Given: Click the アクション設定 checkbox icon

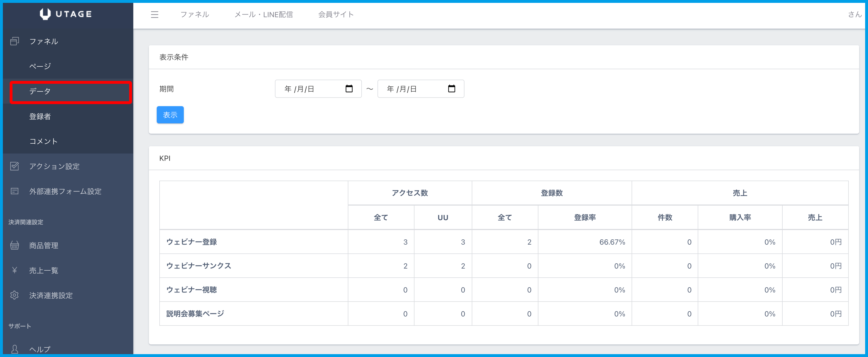Looking at the screenshot, I should tap(15, 166).
